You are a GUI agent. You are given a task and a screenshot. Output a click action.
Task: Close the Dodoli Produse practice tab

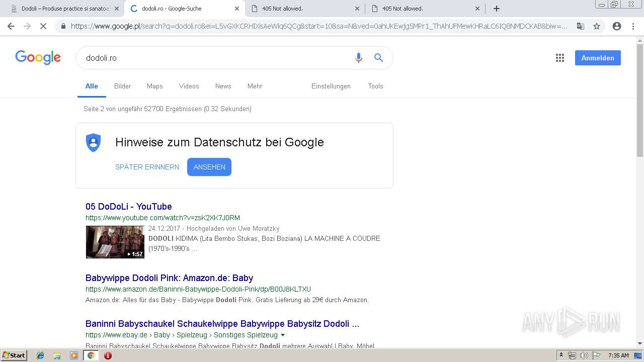tap(117, 9)
